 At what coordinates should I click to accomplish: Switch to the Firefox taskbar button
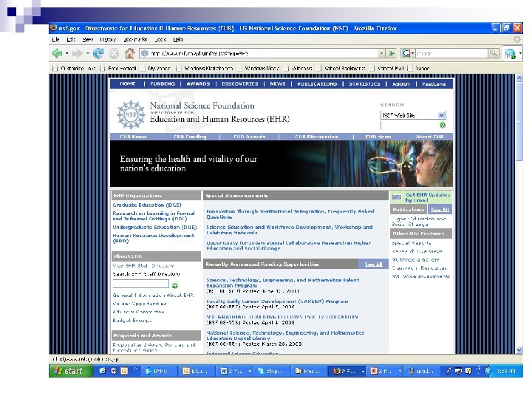[x=346, y=371]
